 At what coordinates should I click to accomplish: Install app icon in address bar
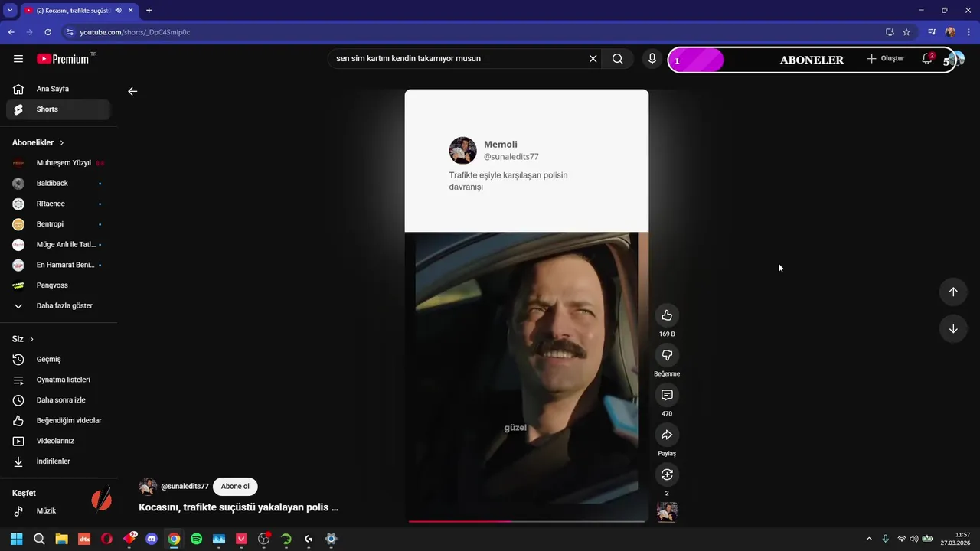click(x=890, y=32)
